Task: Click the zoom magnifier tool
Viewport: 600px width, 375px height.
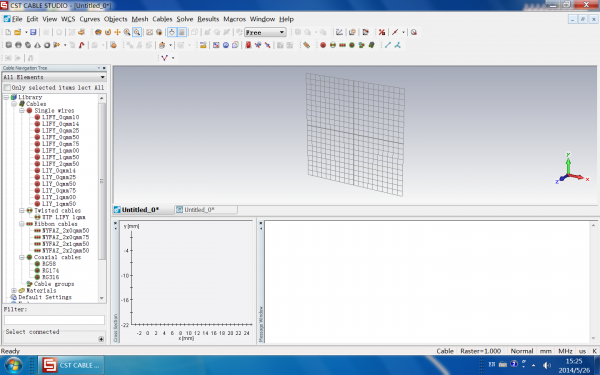Action: tap(127, 33)
